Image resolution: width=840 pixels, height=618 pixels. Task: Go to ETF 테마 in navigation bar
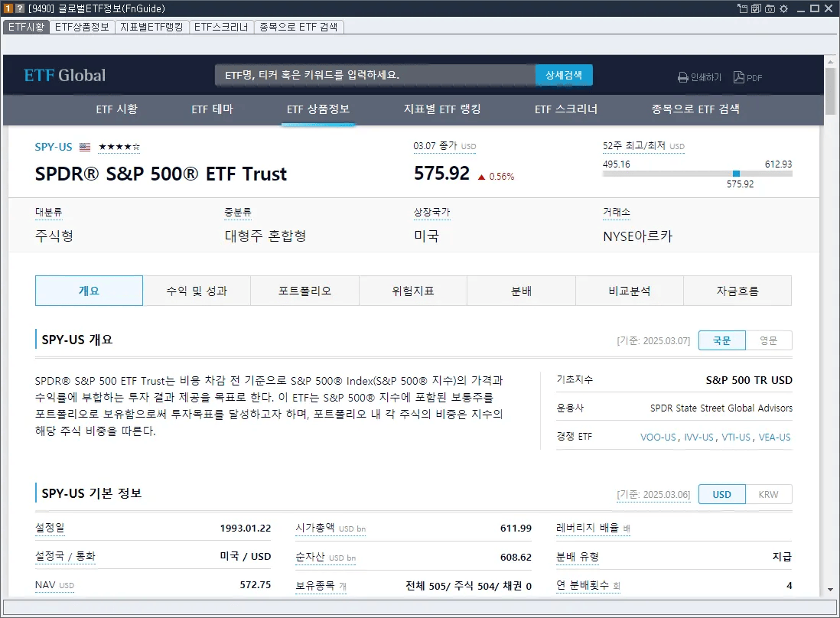(213, 109)
